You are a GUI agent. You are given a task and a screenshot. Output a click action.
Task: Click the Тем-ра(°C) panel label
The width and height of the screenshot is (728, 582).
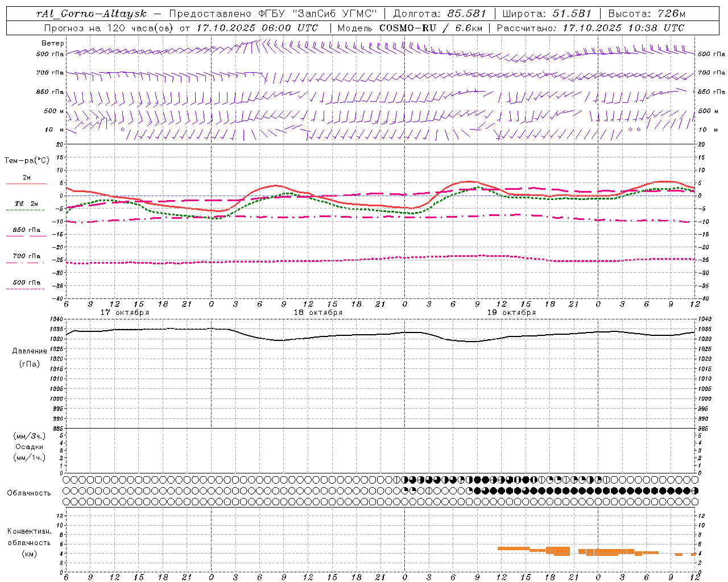point(27,160)
